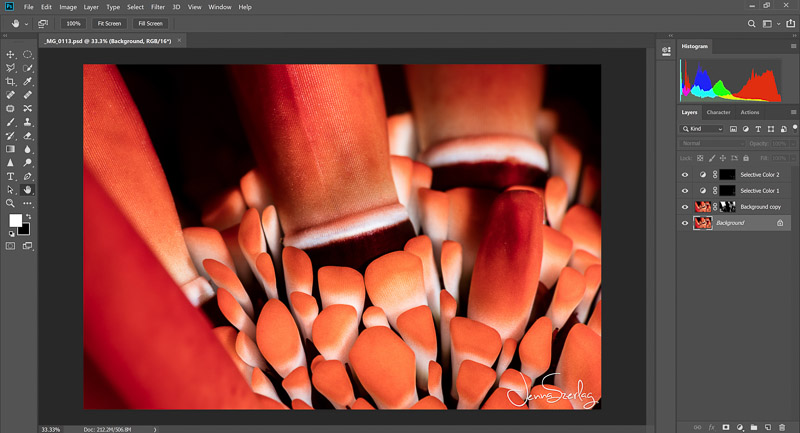Select the Zoom tool in toolbar

point(10,203)
